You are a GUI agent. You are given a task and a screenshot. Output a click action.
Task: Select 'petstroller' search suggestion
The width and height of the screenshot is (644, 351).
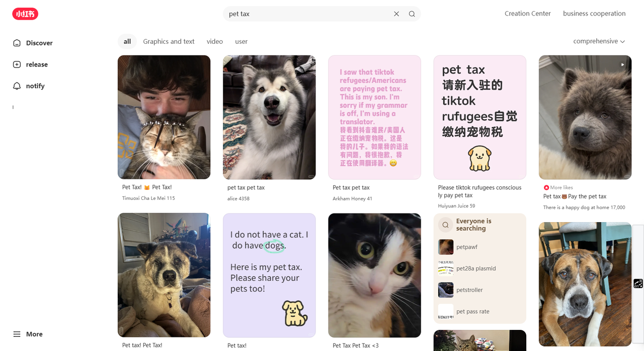coord(469,290)
